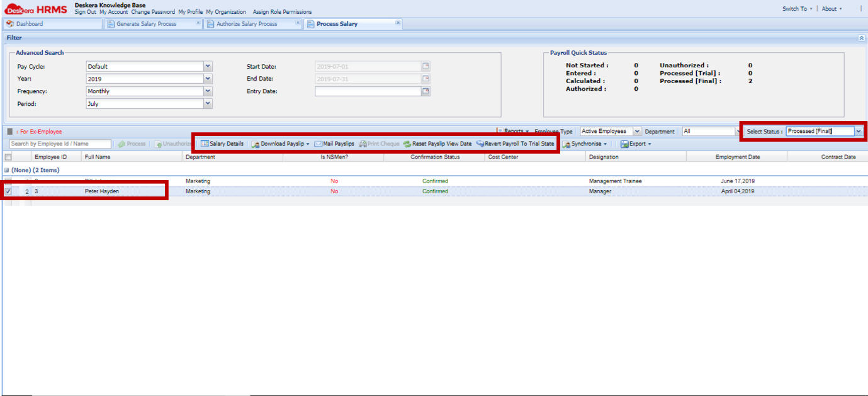Expand the Pay Cycle combo box
Viewport: 868px width, 396px height.
208,66
